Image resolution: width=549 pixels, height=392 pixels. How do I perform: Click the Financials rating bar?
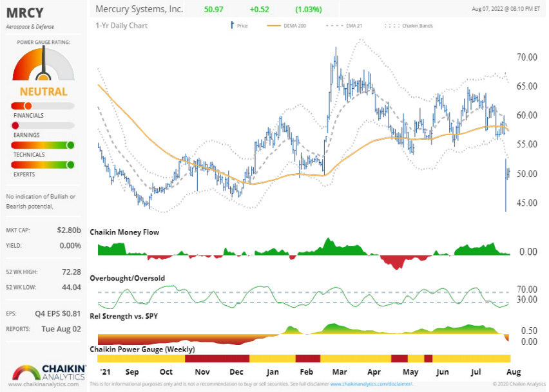click(x=43, y=106)
